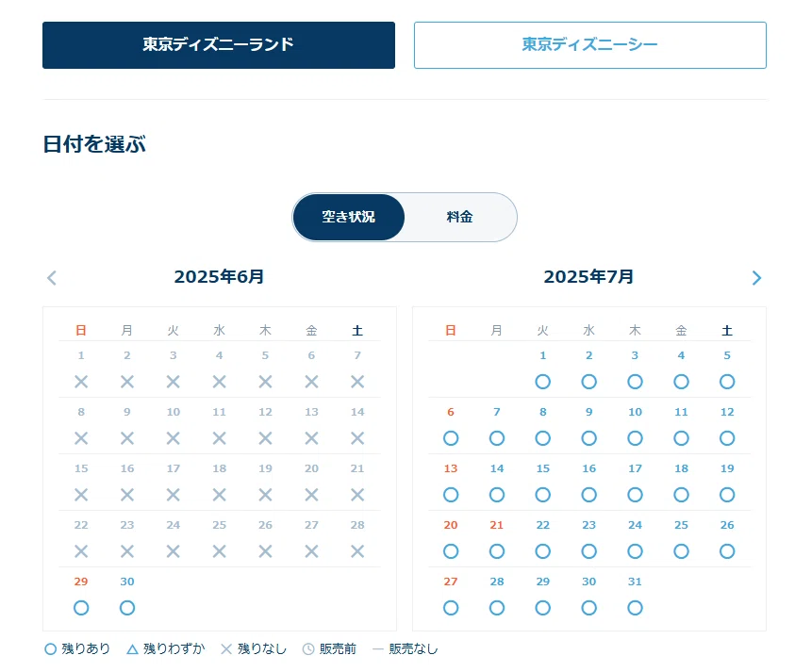Viewport: 795px width, 672px height.
Task: Click sold-out X mark for June 10
Action: pos(174,438)
